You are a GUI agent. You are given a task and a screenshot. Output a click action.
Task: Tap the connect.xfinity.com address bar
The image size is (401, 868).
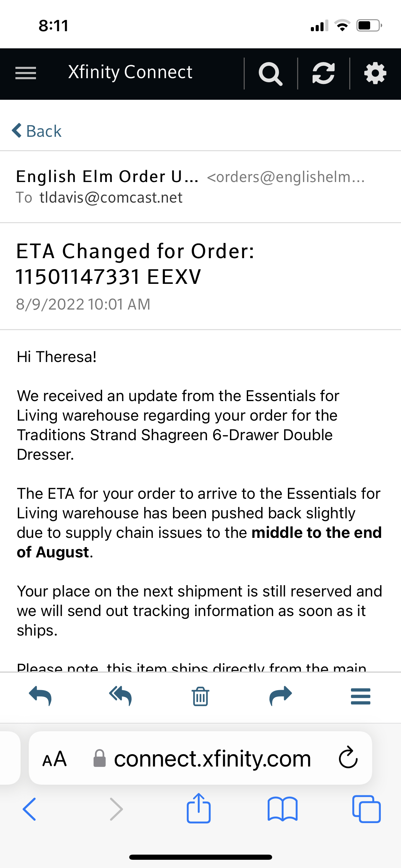(212, 759)
